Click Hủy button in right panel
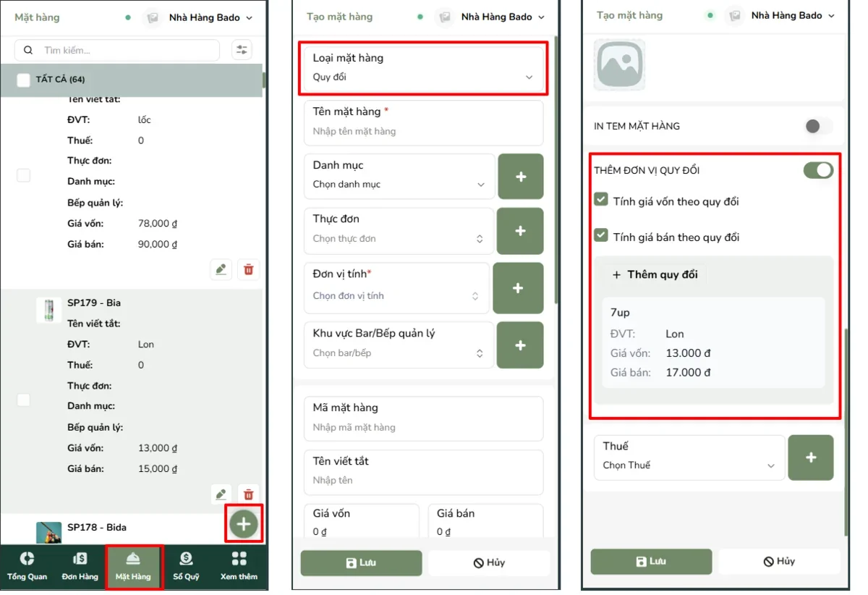Viewport: 868px width, 595px height. (779, 561)
